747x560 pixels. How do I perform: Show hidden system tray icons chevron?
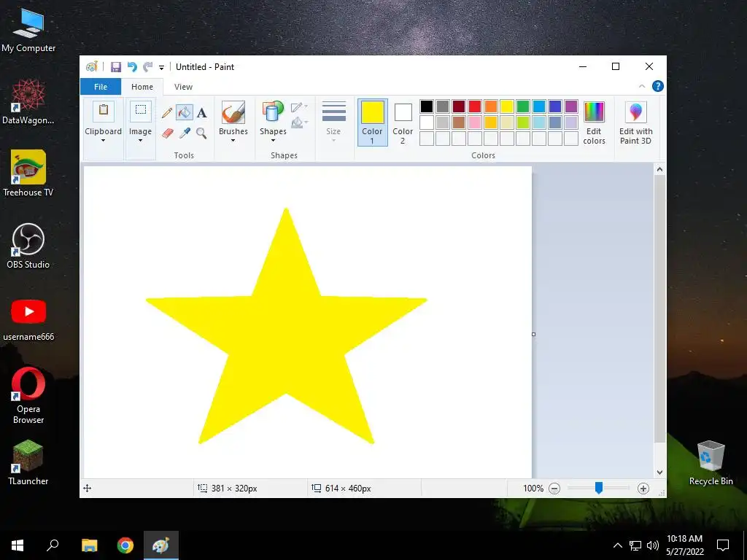point(617,545)
